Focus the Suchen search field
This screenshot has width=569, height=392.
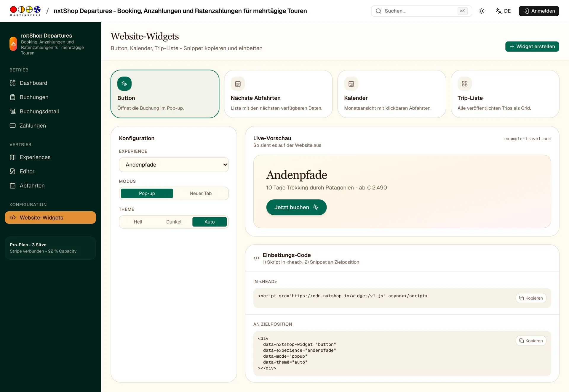tap(421, 11)
